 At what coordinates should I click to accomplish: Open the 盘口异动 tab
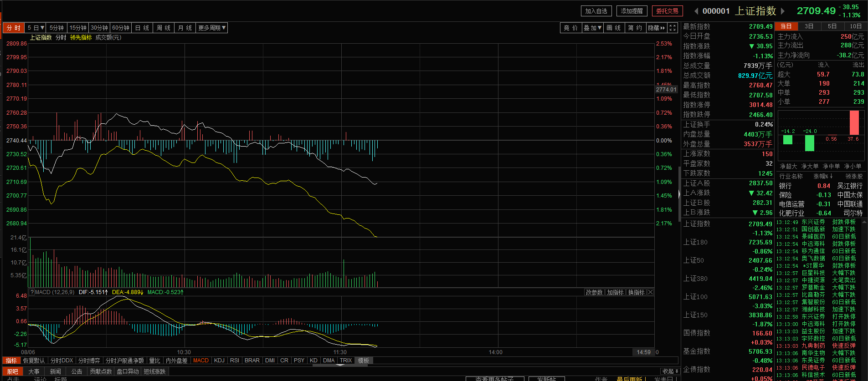coord(128,371)
